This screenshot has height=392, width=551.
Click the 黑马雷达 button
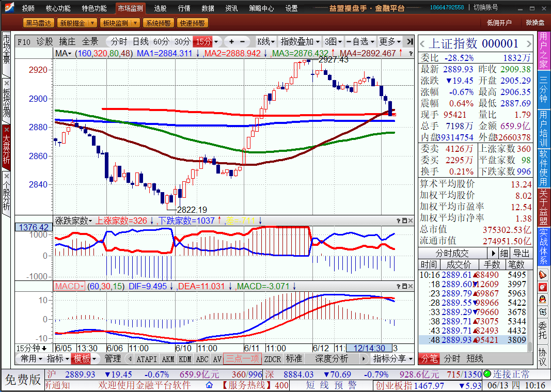(38, 23)
